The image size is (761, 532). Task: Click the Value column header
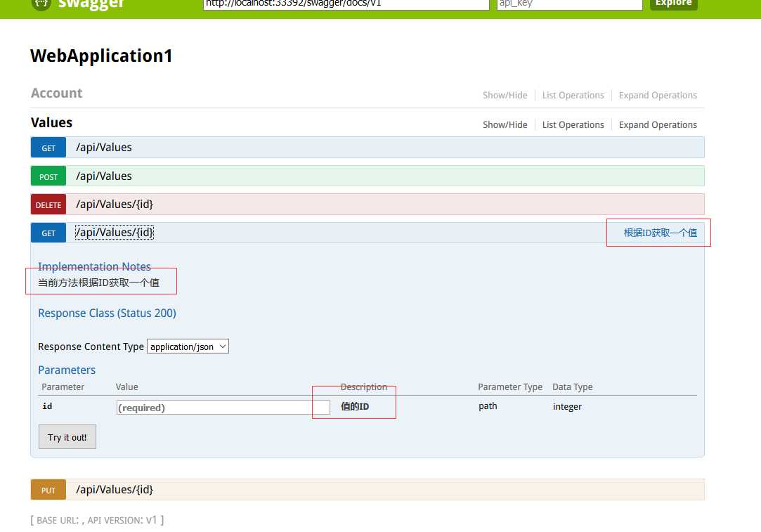(x=126, y=387)
